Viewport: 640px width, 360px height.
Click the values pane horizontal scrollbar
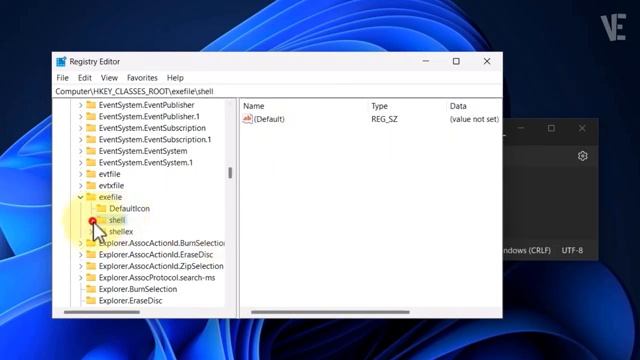pyautogui.click(x=330, y=312)
